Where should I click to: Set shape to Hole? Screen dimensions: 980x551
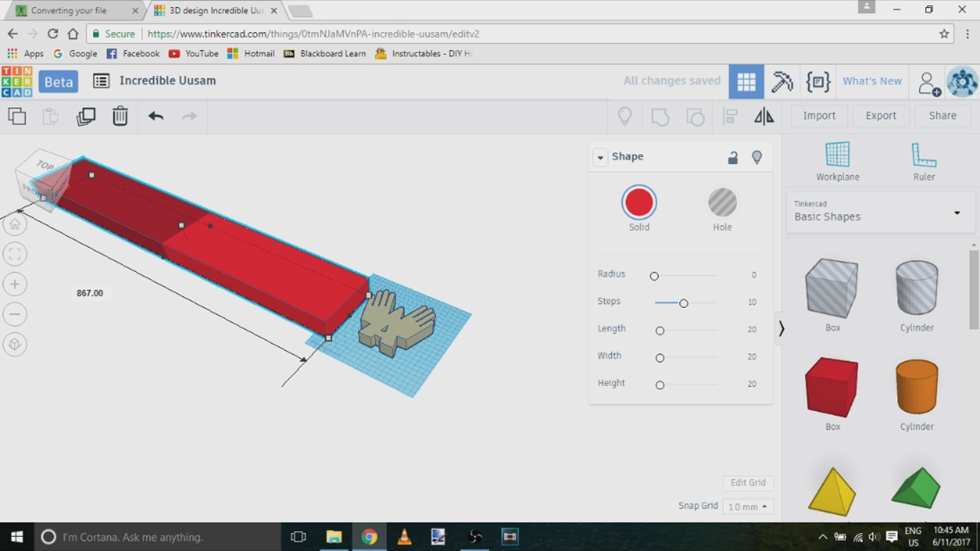[x=722, y=203]
